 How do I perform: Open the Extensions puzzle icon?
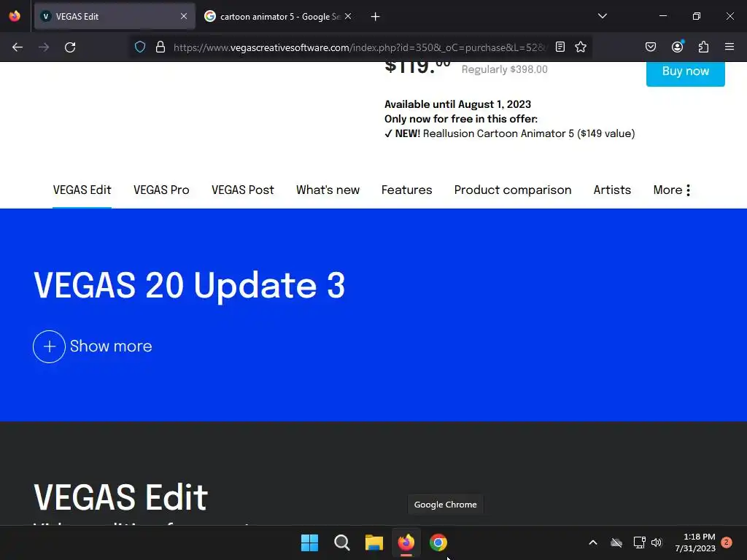703,47
